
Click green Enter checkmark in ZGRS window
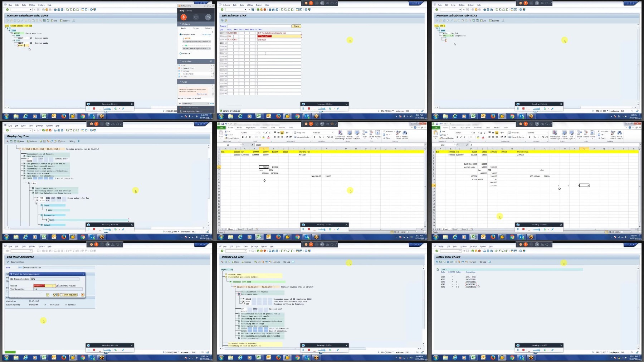[x=7, y=9]
